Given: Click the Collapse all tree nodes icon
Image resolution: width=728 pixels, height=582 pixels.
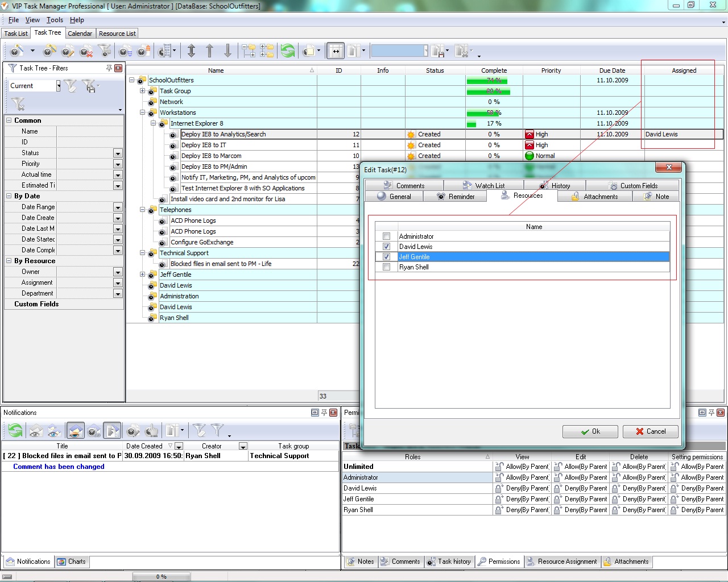Looking at the screenshot, I should point(267,51).
